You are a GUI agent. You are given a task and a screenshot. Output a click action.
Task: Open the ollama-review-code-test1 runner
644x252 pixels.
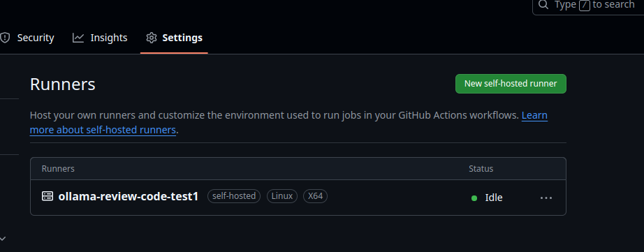coord(128,197)
